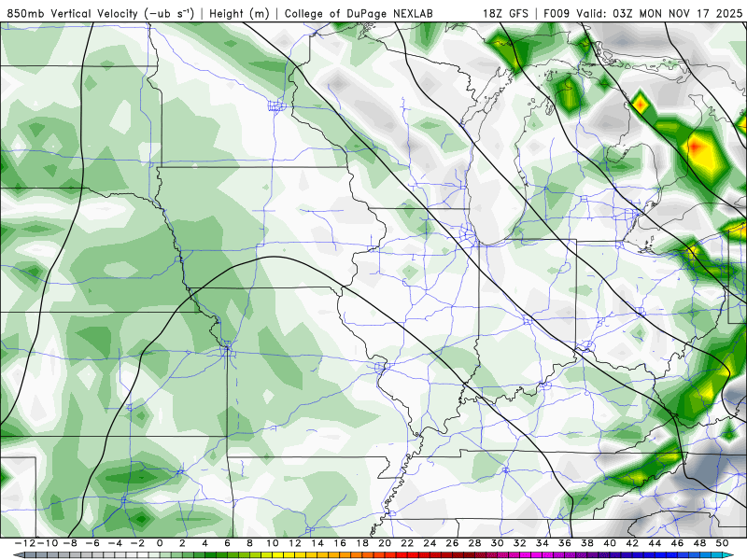
Task: Click the '40' color scale label
Action: tap(610, 543)
